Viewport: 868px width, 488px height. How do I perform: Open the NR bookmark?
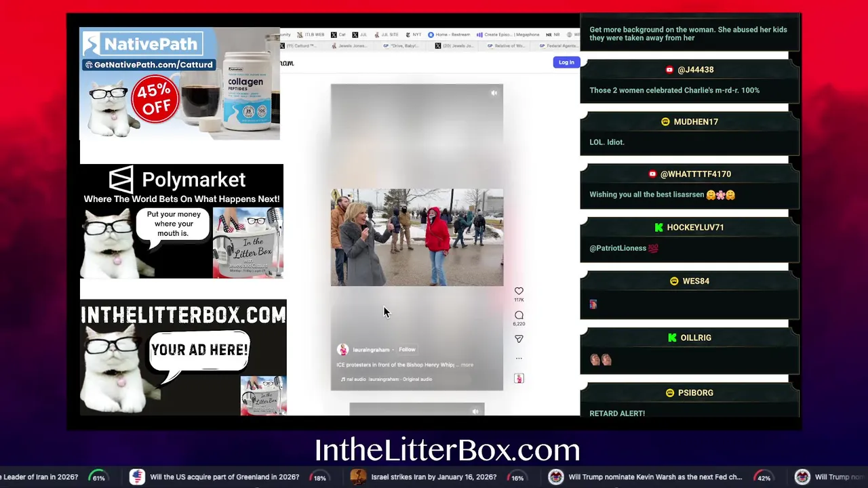[x=553, y=35]
